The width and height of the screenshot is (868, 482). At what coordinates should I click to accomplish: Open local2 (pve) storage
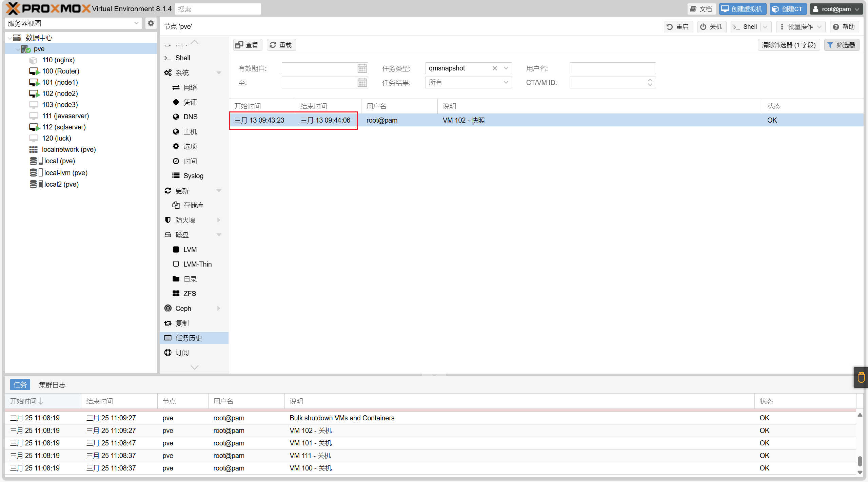pos(61,184)
